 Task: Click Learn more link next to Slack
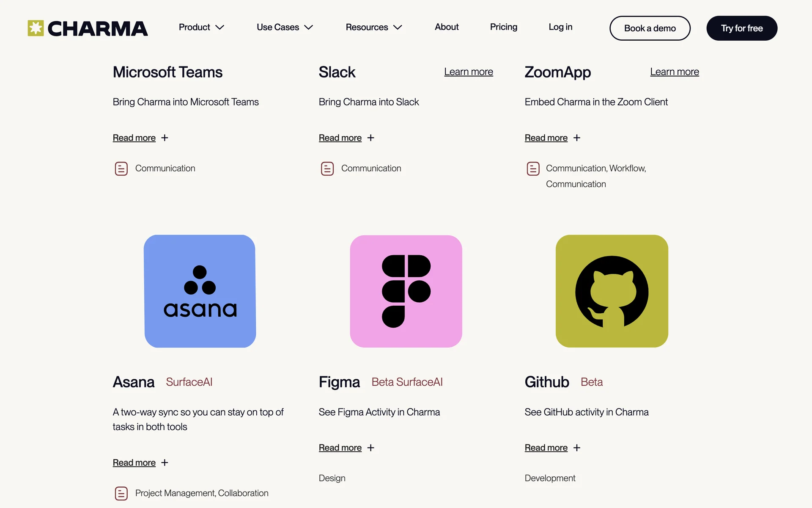click(468, 72)
